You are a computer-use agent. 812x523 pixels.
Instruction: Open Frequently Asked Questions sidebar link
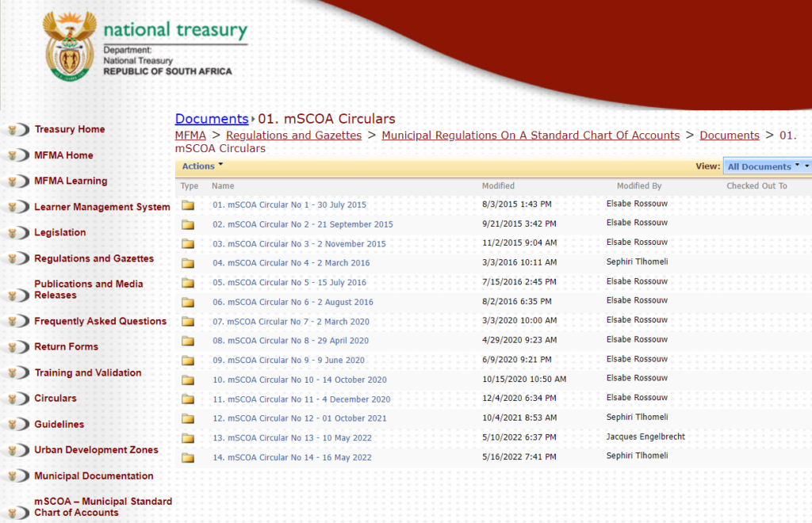tap(101, 321)
